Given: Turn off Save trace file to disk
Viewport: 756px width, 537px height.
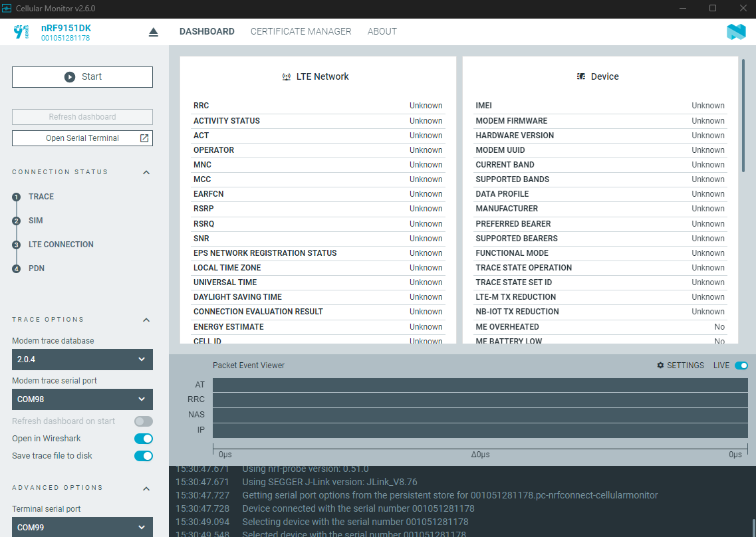Looking at the screenshot, I should pos(143,456).
